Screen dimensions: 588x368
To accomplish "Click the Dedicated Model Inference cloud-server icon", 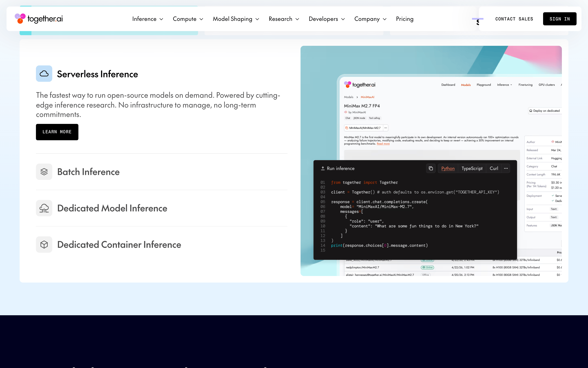I will tap(44, 208).
